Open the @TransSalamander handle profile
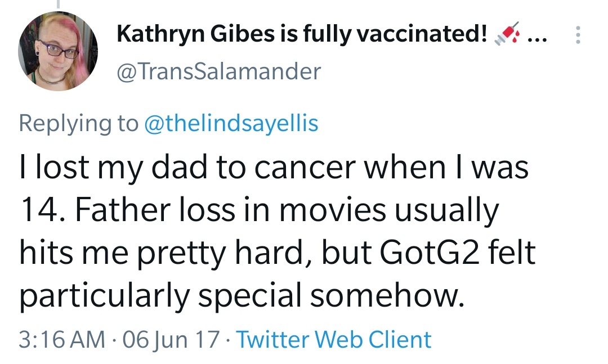The width and height of the screenshot is (608, 364). (x=218, y=71)
